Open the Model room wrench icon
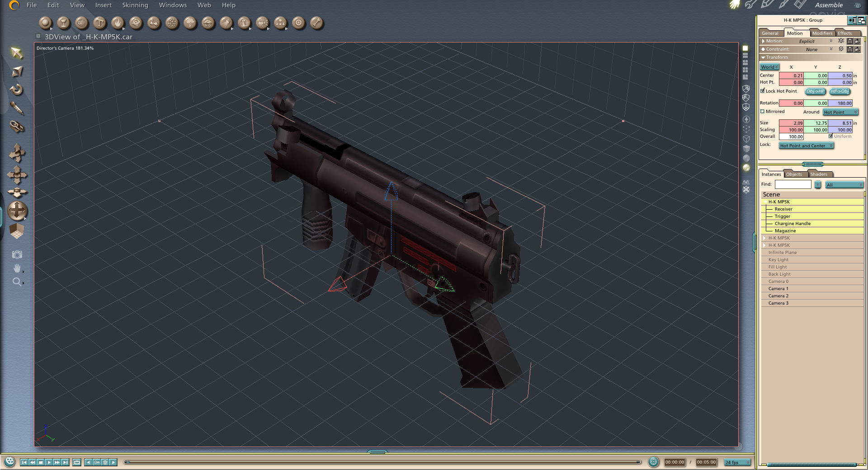 750,5
